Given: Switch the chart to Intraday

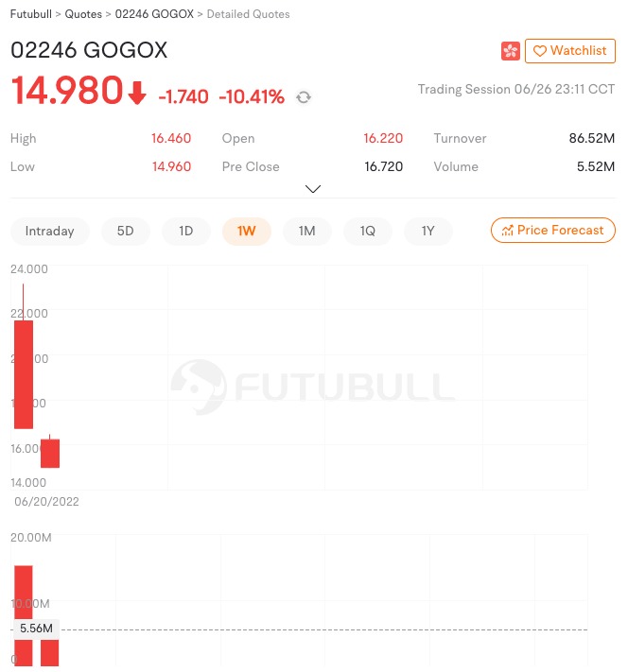Looking at the screenshot, I should click(50, 231).
